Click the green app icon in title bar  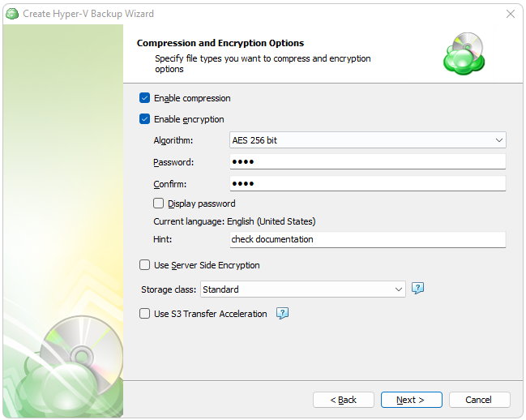pos(12,14)
